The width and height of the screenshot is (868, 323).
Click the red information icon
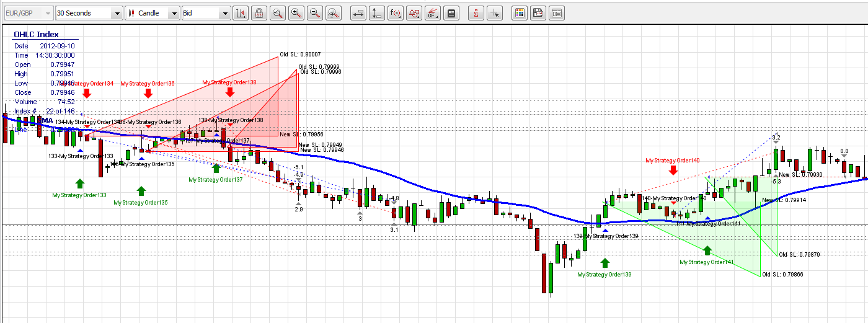476,12
